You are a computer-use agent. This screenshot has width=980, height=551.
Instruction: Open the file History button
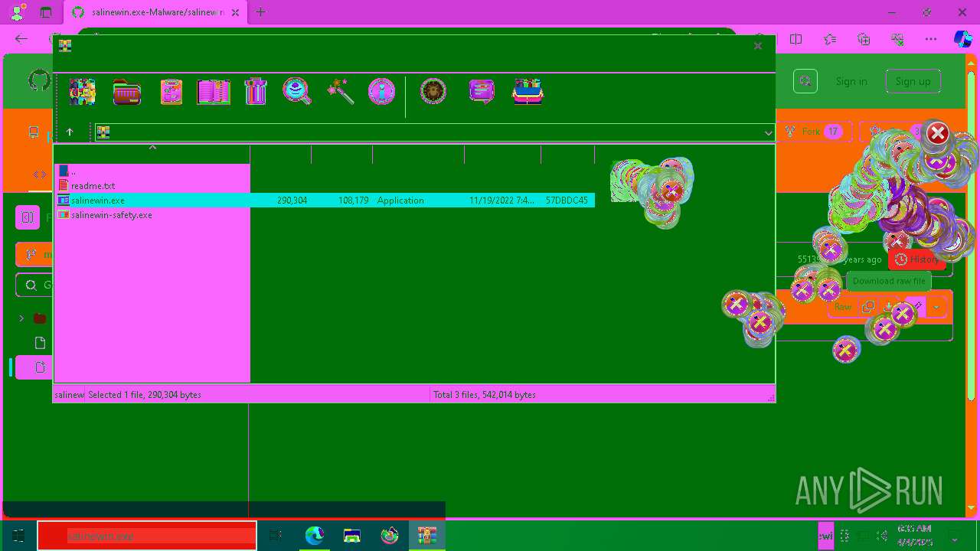[x=917, y=259]
